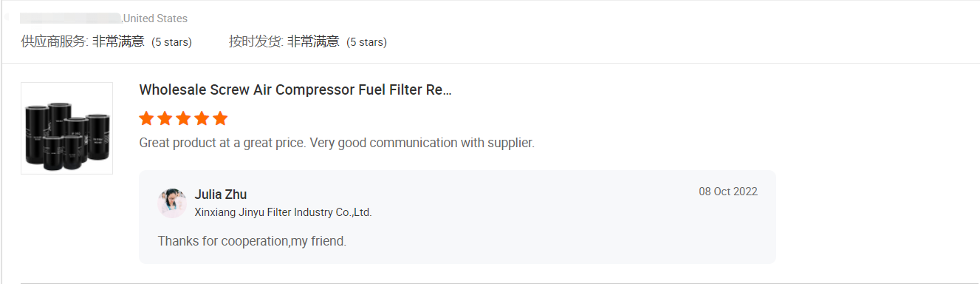980x284 pixels.
Task: Open the Wholesale Screw Air Compressor product title
Action: pyautogui.click(x=295, y=90)
